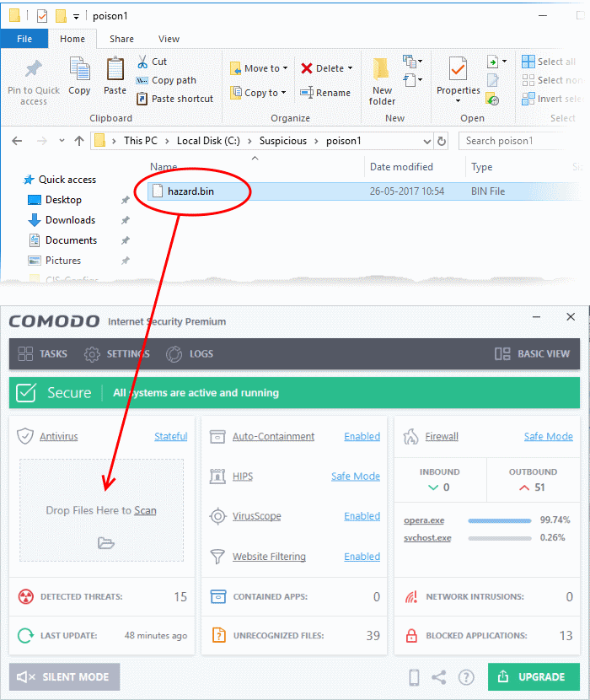
Task: Toggle Silent Mode button
Action: click(x=64, y=676)
